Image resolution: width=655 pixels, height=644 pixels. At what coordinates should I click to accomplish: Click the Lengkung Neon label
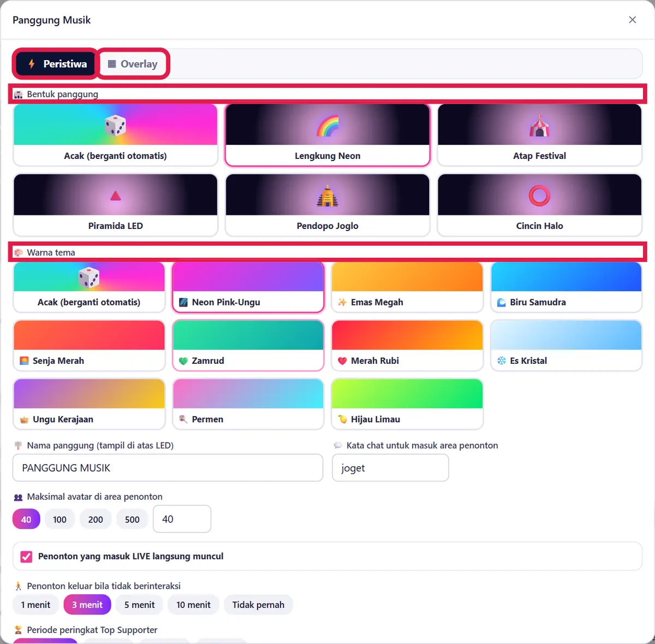(327, 156)
